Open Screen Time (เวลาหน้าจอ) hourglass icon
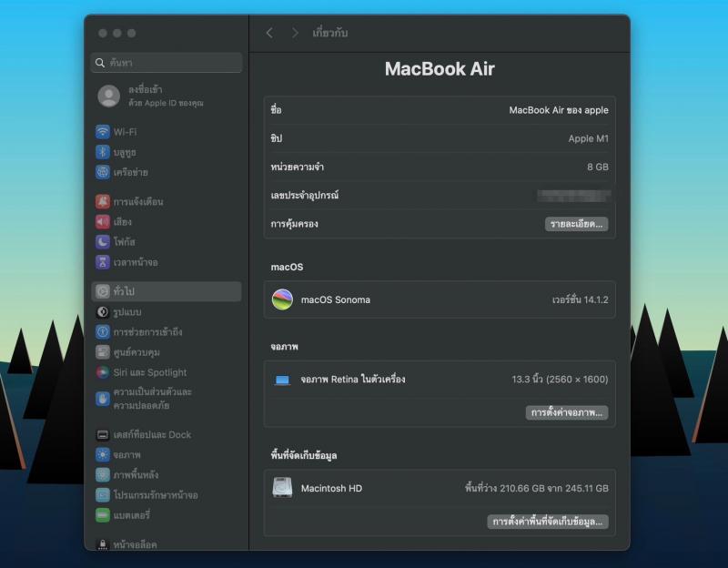 pyautogui.click(x=103, y=262)
